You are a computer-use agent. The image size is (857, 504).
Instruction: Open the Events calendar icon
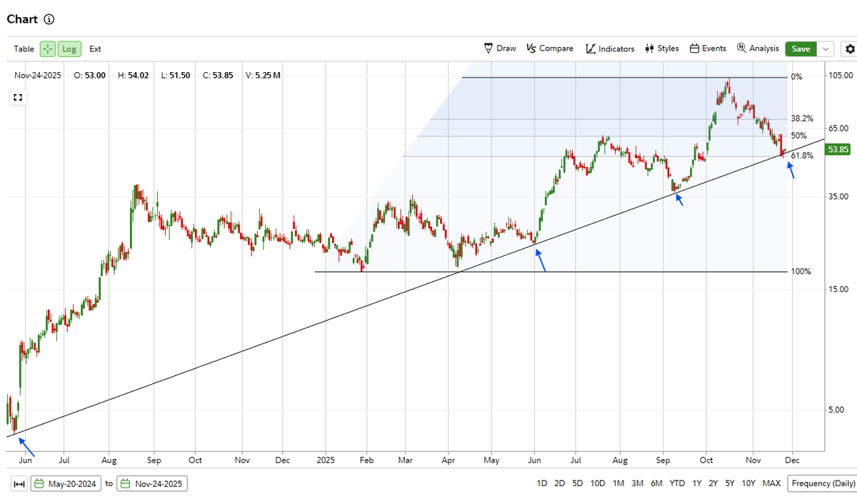coord(696,48)
